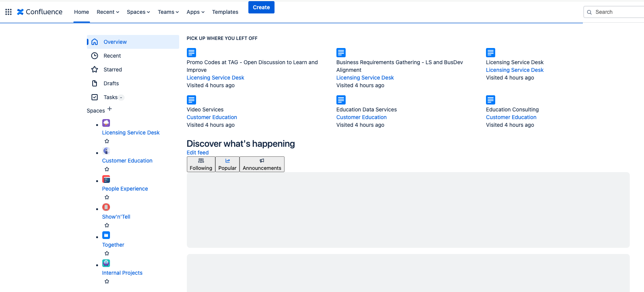
Task: Click the Search input field
Action: tap(614, 12)
